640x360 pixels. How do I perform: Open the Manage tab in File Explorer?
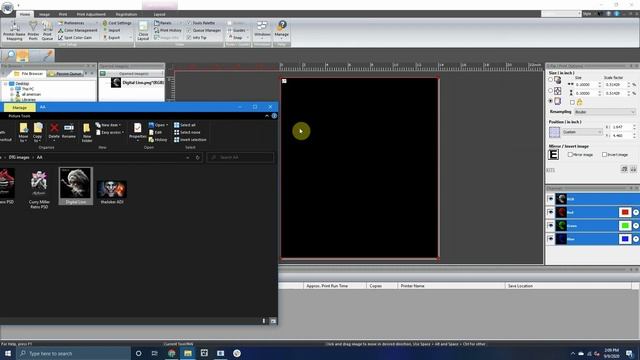[20, 107]
